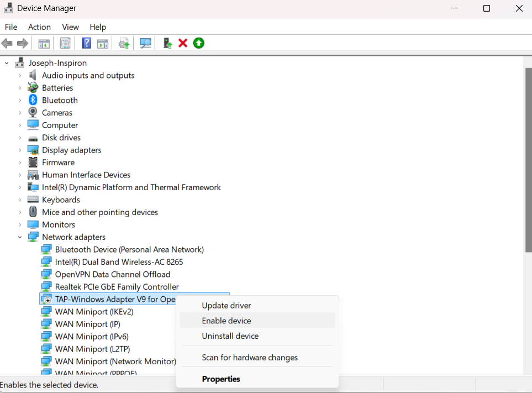The height and width of the screenshot is (393, 532).
Task: Open the View menu
Action: (70, 27)
